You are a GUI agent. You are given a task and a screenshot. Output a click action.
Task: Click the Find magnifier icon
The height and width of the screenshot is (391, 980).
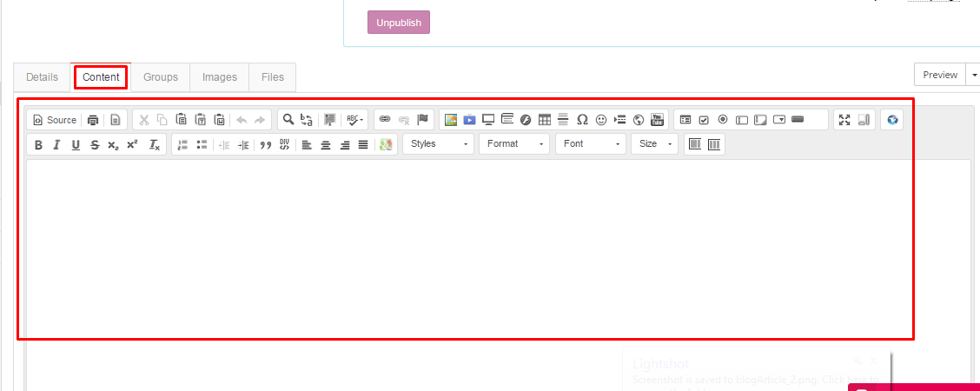point(288,119)
